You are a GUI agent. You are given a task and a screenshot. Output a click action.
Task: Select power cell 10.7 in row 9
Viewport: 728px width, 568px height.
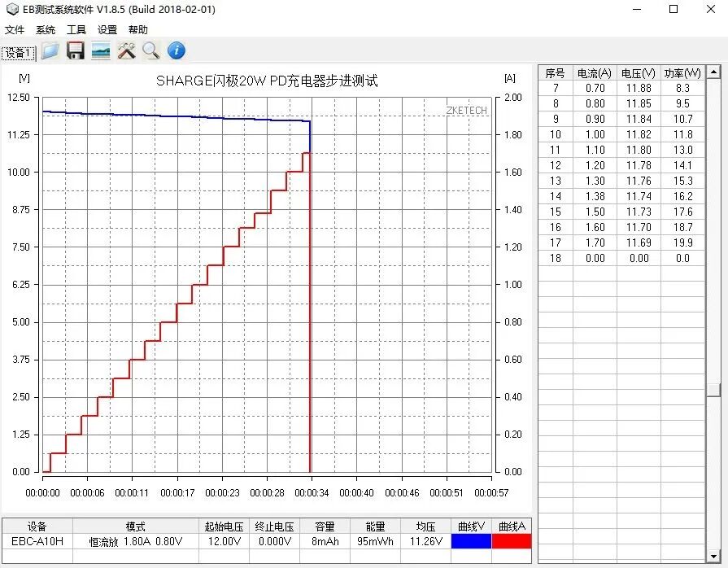682,119
